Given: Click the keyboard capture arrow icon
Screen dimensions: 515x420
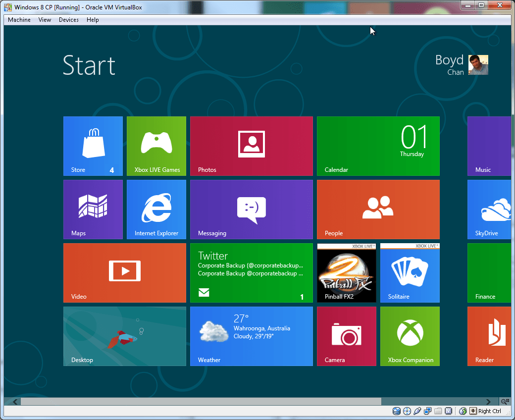Looking at the screenshot, I should tap(473, 411).
